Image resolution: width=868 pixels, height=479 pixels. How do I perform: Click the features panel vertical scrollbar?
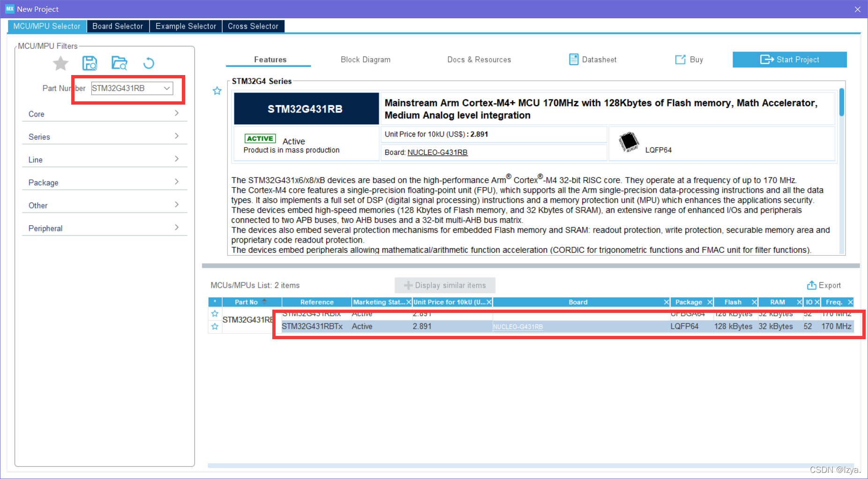point(842,102)
